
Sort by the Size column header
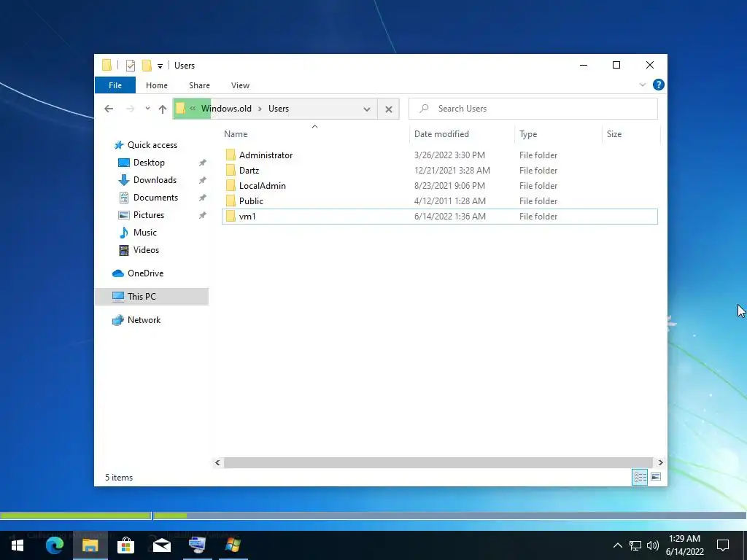click(x=614, y=134)
